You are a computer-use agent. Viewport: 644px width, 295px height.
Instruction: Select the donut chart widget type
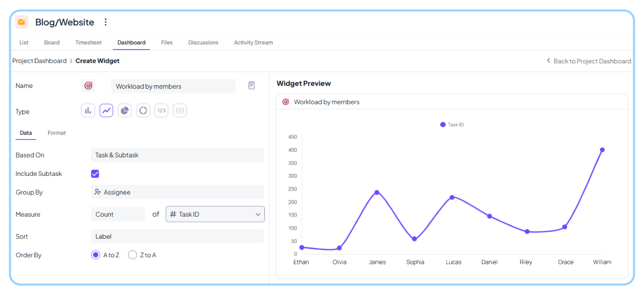(x=143, y=110)
